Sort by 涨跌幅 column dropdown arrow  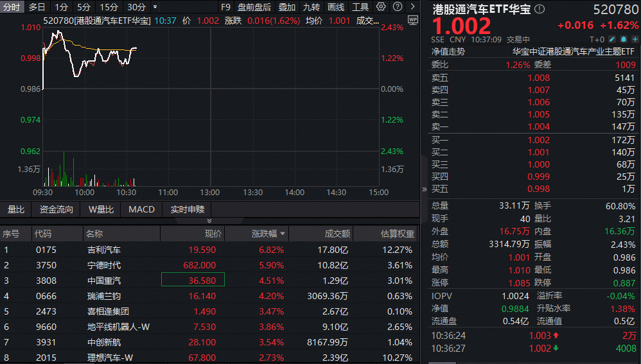click(283, 234)
